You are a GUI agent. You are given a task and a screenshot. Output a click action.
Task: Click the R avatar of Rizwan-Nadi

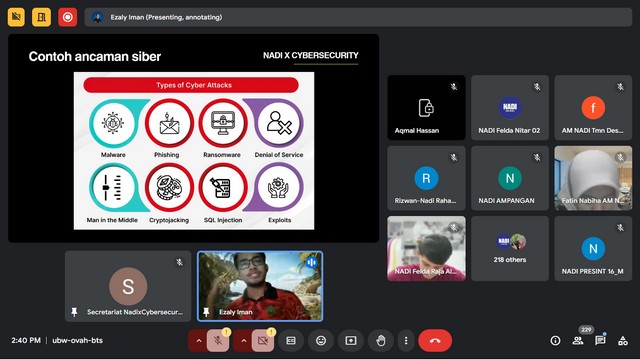pyautogui.click(x=426, y=178)
